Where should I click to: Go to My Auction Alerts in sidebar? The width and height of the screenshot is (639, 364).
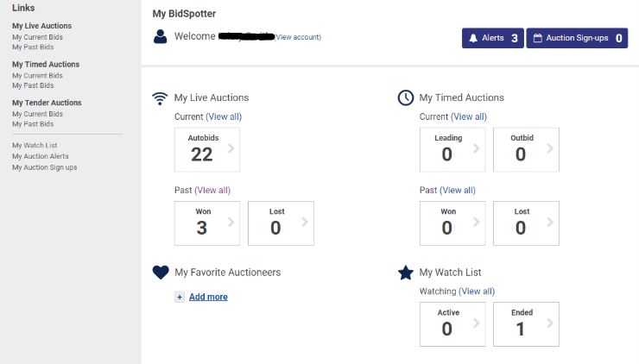[41, 156]
